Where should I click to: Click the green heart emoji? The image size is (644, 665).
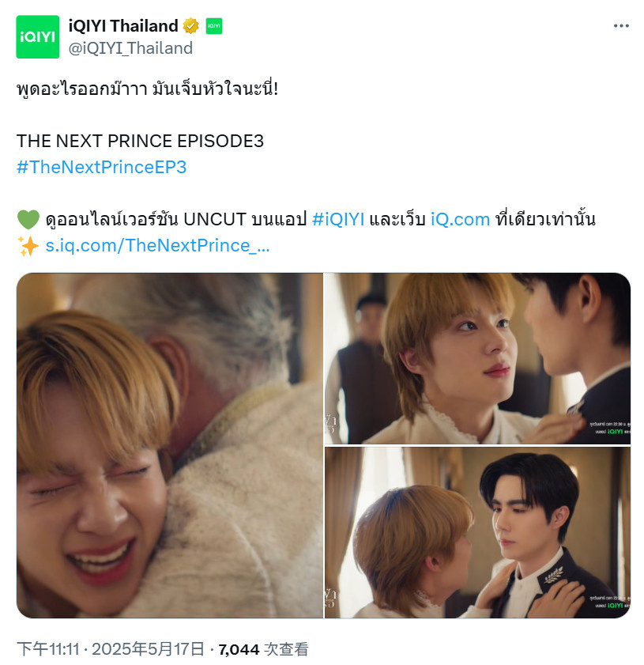(x=28, y=220)
